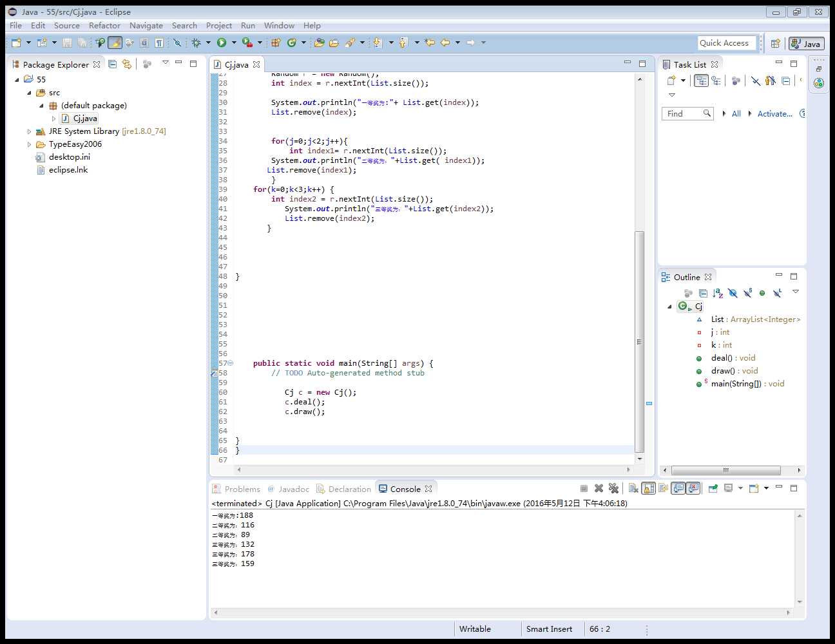Click the Activate... link in Task List
The image size is (835, 644).
(774, 113)
